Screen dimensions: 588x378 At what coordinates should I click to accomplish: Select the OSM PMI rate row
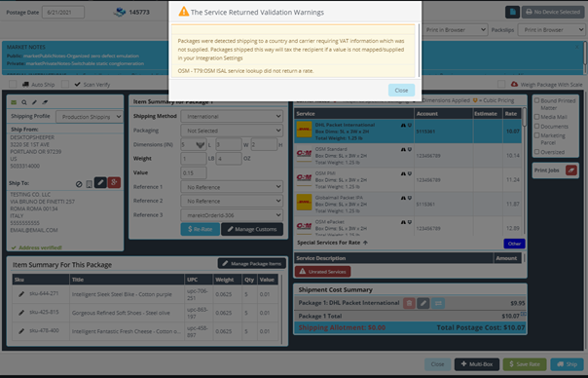click(408, 180)
